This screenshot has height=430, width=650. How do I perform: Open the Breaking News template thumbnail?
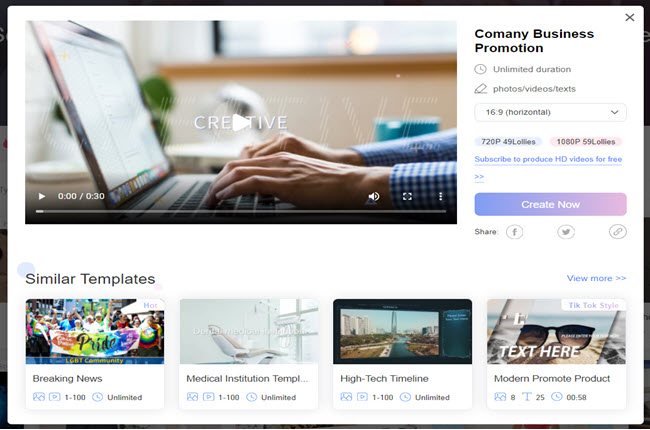94,331
